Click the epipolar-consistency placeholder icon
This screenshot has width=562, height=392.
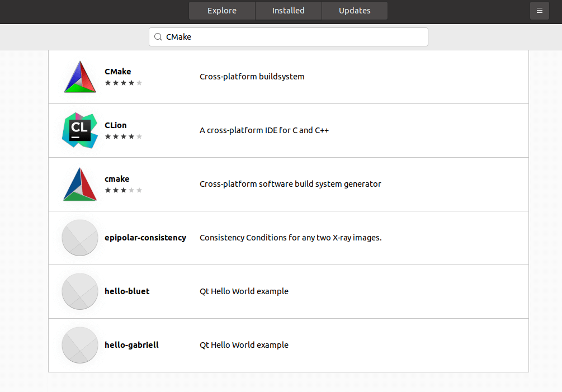click(x=79, y=238)
